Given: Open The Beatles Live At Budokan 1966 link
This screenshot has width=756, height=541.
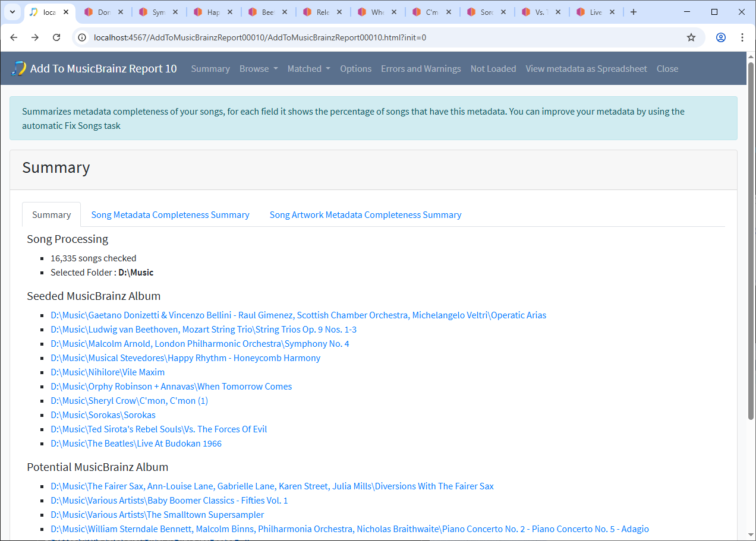Looking at the screenshot, I should pyautogui.click(x=136, y=444).
